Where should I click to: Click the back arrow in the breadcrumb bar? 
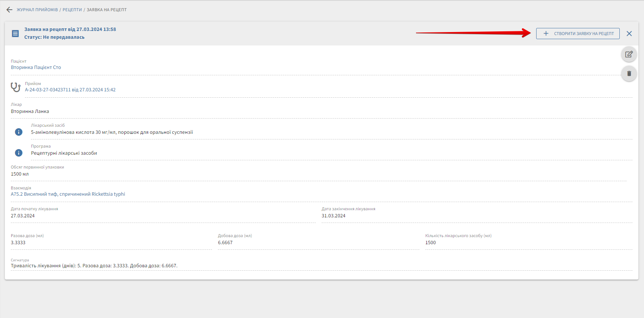click(9, 10)
